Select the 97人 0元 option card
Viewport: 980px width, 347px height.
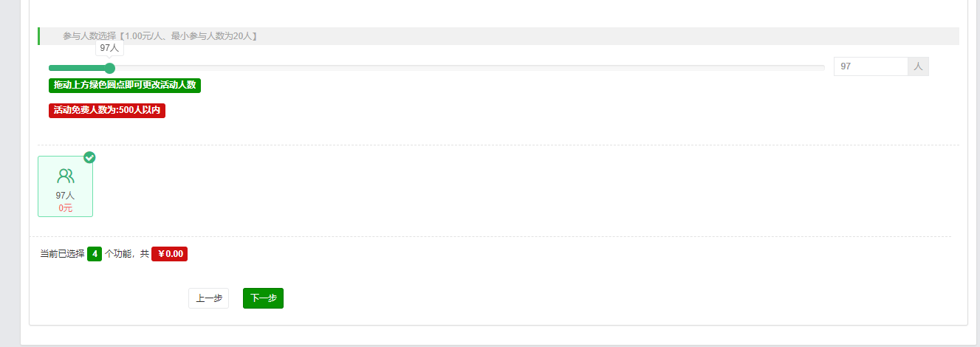click(x=66, y=186)
